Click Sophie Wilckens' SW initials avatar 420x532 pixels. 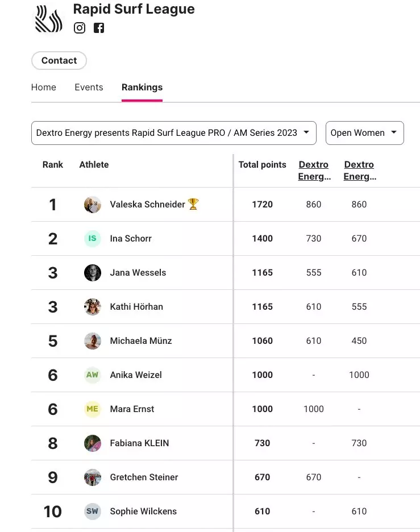click(x=93, y=512)
